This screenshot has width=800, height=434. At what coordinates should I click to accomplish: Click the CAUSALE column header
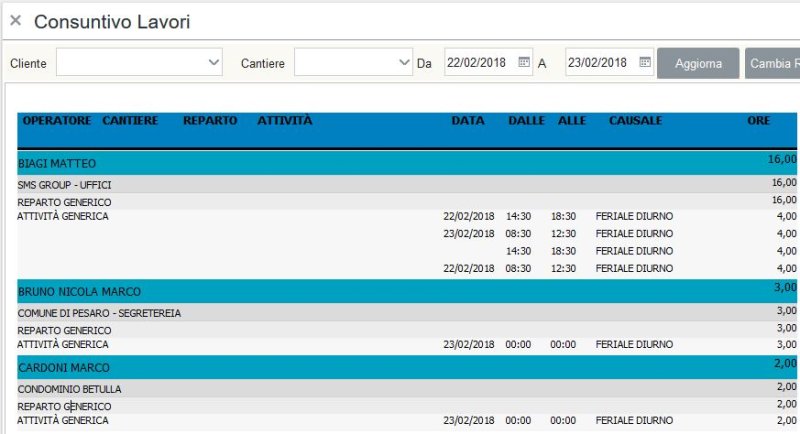coord(635,121)
